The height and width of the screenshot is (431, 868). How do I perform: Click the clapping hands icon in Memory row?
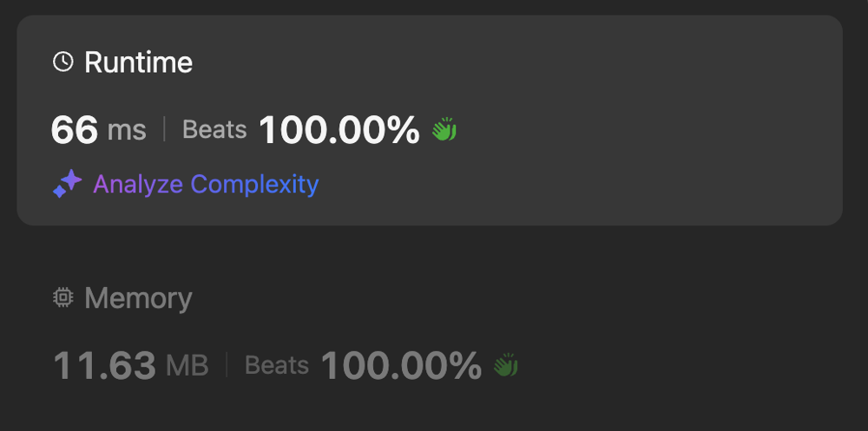[506, 365]
